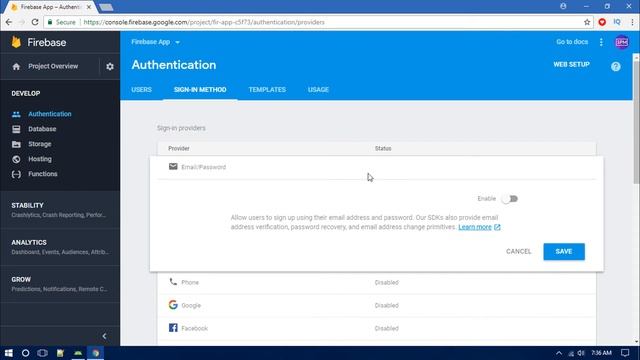Open the Database menu item
This screenshot has width=640, height=360.
point(42,129)
